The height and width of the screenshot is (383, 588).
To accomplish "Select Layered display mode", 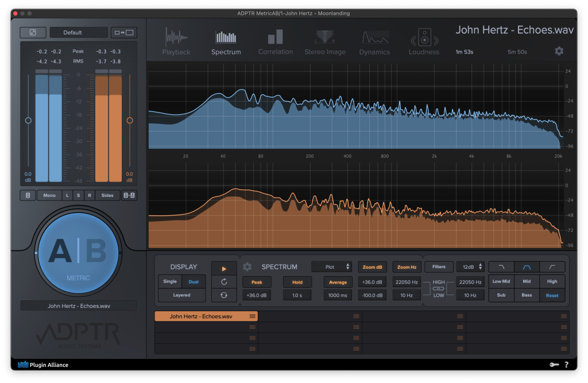I will point(182,295).
